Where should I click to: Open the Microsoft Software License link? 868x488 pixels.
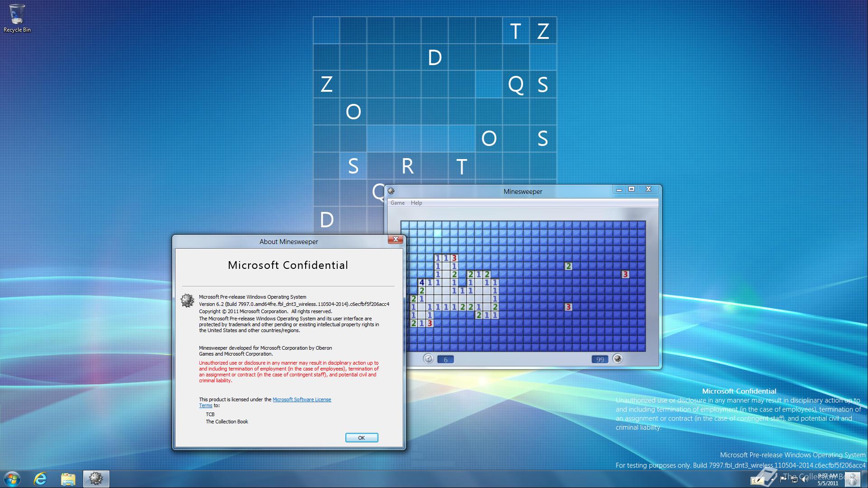pos(302,399)
